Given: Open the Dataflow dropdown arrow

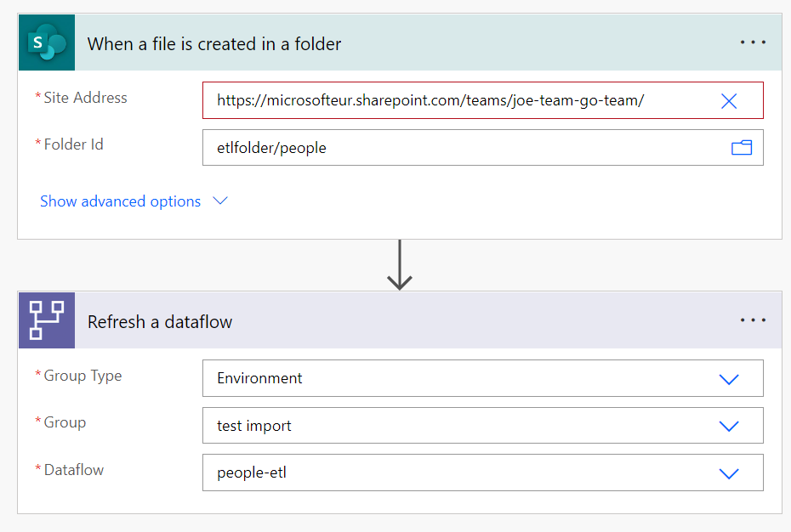Looking at the screenshot, I should [728, 473].
